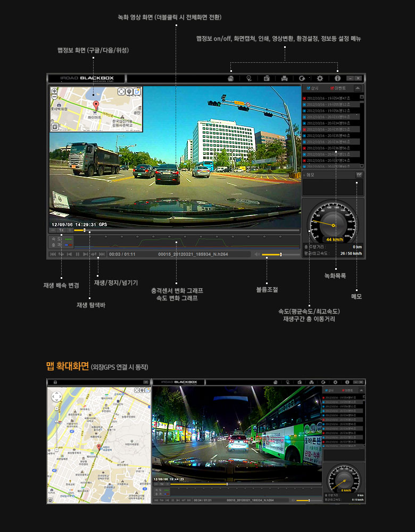Click the recording list scroll-down arrow

tap(362, 166)
